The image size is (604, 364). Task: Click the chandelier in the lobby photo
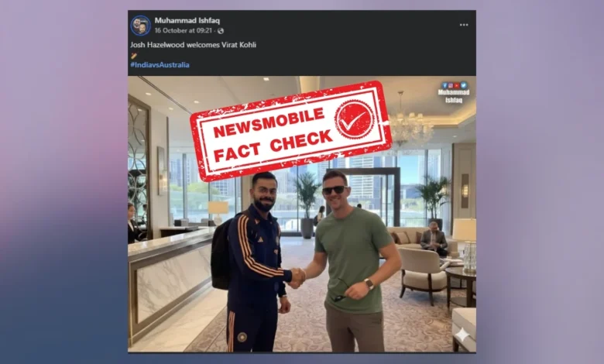[x=407, y=122]
